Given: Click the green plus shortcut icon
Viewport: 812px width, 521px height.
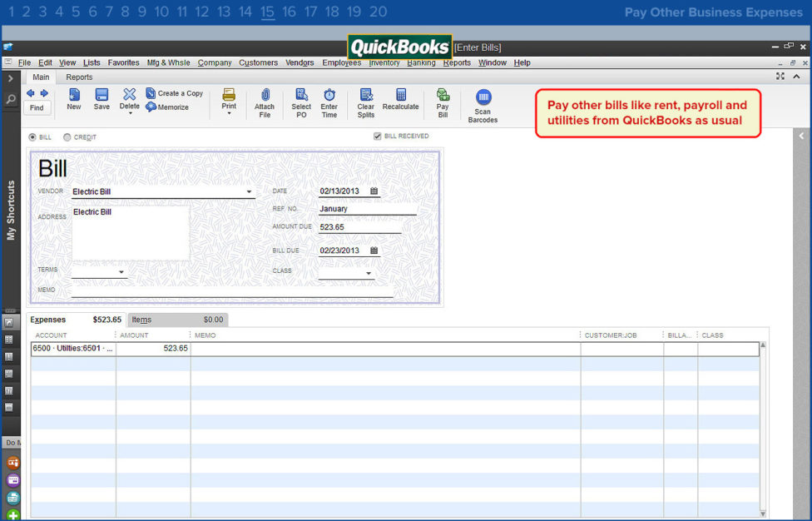Looking at the screenshot, I should tap(13, 515).
